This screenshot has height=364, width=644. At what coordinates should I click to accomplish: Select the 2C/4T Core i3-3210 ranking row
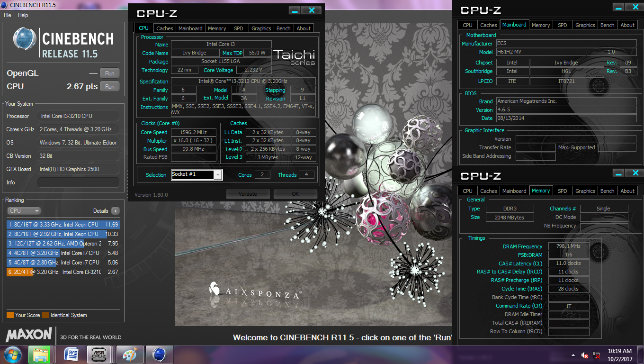pos(63,272)
